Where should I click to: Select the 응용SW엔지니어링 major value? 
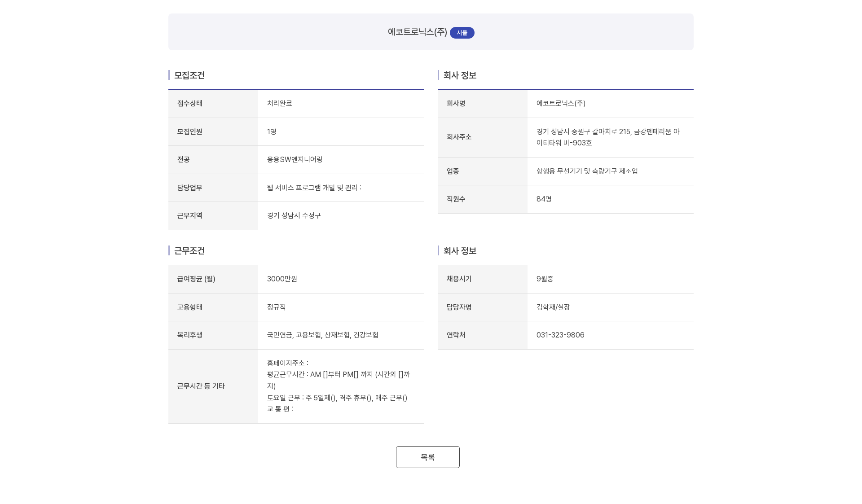coord(295,159)
